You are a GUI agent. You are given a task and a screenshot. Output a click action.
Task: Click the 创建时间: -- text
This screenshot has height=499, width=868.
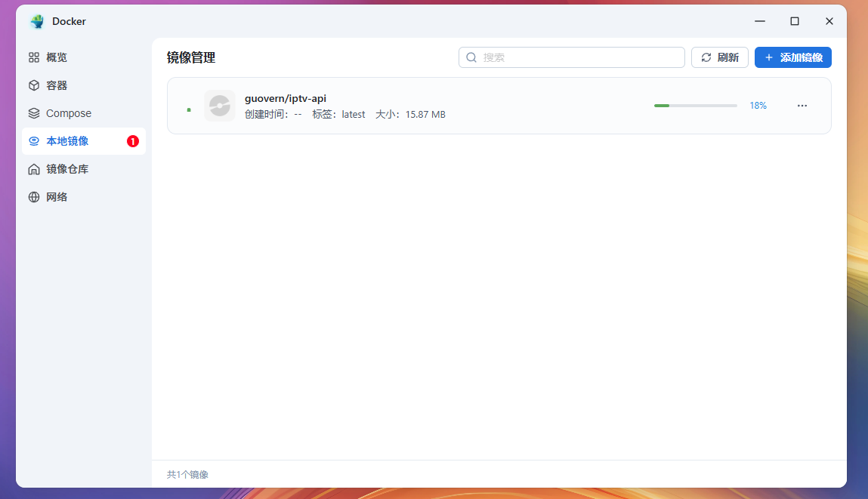(x=273, y=115)
